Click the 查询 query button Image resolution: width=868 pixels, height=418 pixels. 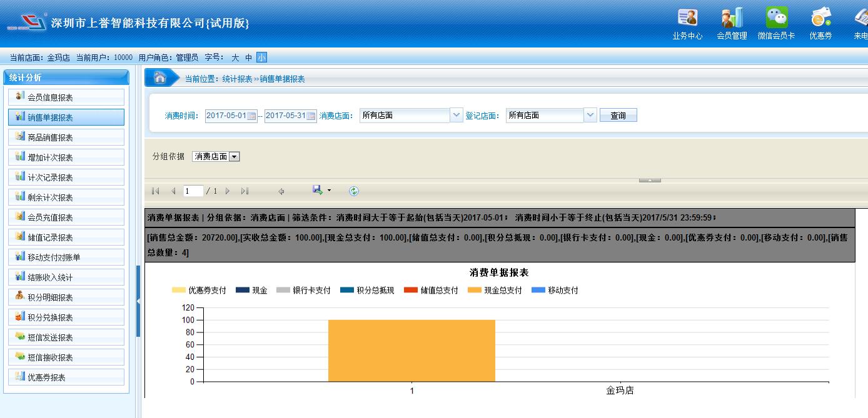[618, 116]
